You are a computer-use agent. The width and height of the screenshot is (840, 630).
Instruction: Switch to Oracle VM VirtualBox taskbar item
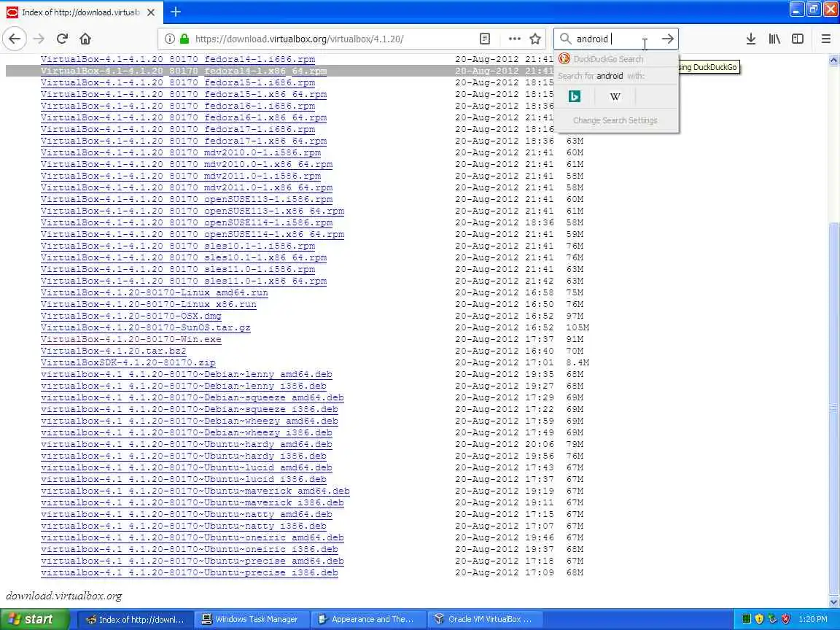[x=485, y=619]
